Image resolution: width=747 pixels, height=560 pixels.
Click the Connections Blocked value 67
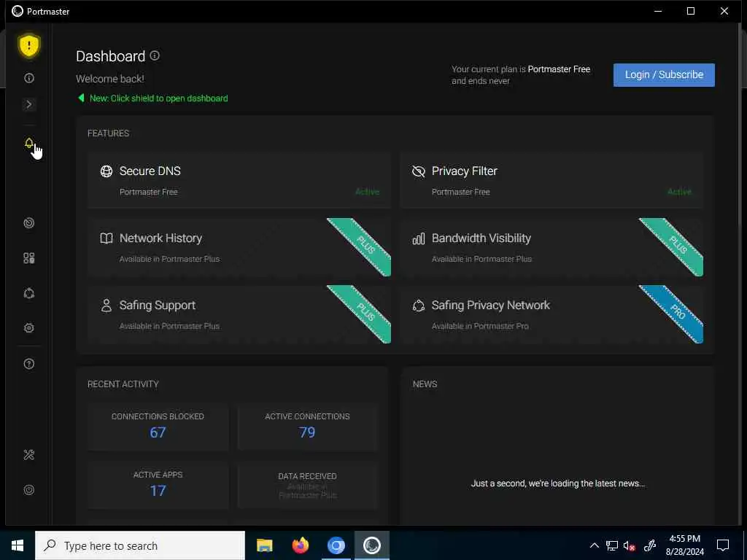pyautogui.click(x=158, y=432)
